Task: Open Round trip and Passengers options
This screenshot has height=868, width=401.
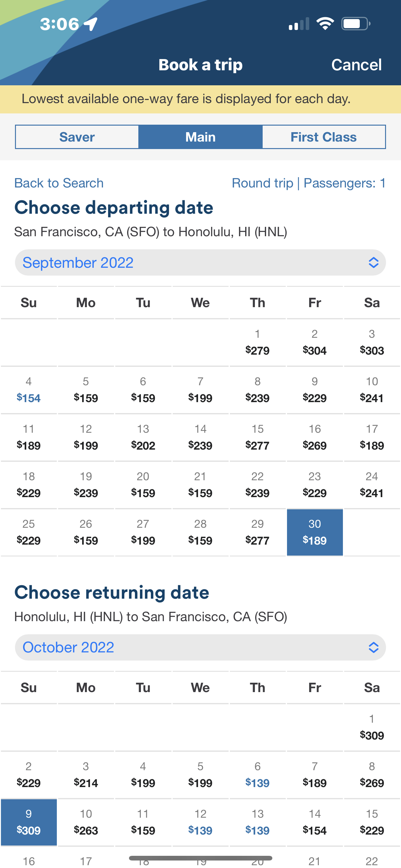Action: pyautogui.click(x=309, y=183)
